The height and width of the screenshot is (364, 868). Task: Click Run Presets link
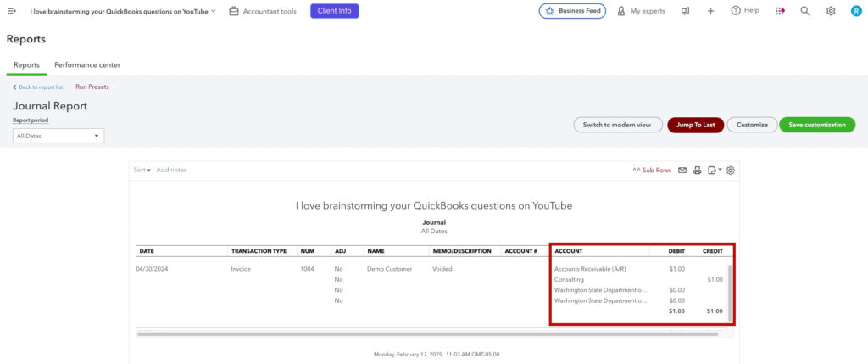[92, 87]
